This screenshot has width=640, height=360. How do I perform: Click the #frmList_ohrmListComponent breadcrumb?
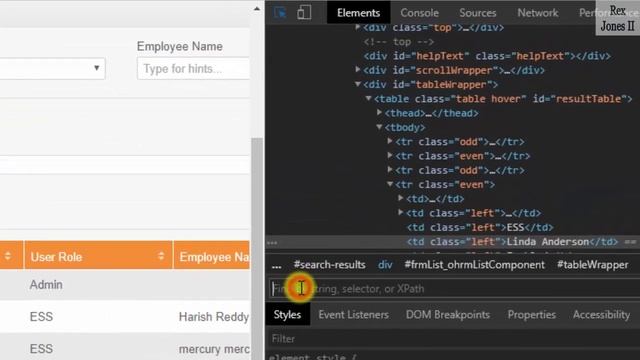click(x=474, y=265)
